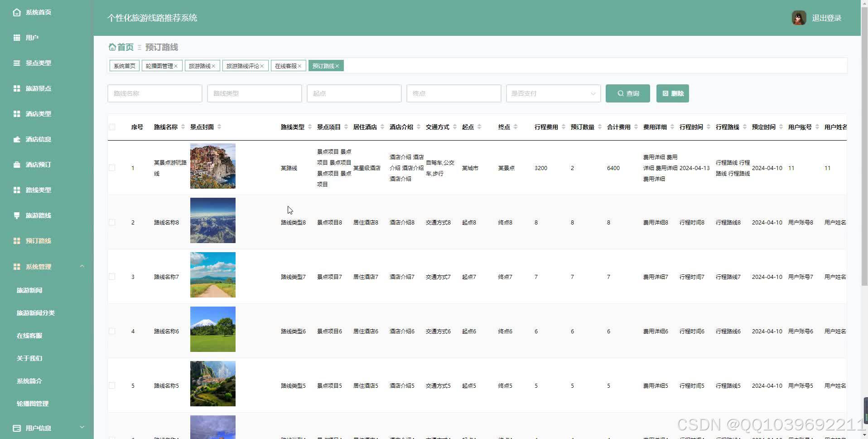Click the 2024-04-13 行程时间 cell in row 1
868x439 pixels.
[x=694, y=168]
